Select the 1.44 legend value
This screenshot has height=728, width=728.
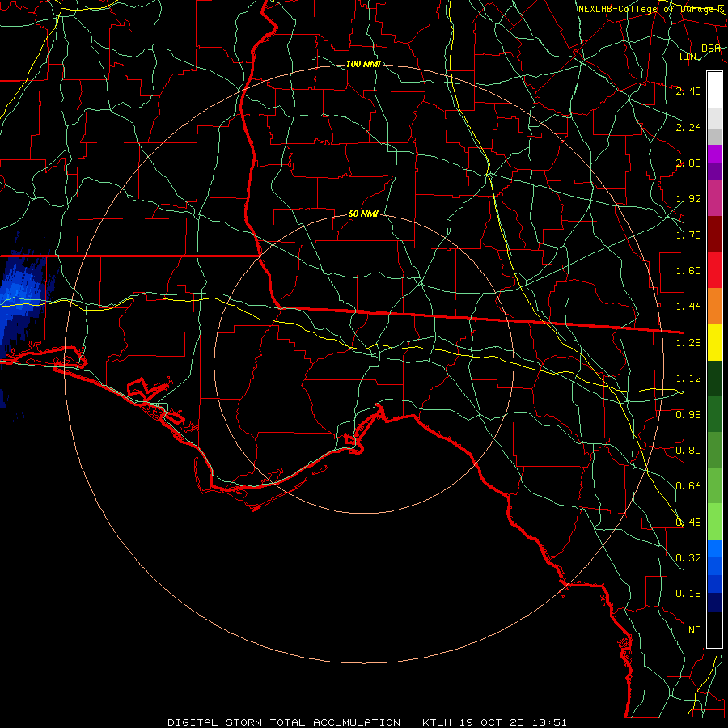click(688, 307)
